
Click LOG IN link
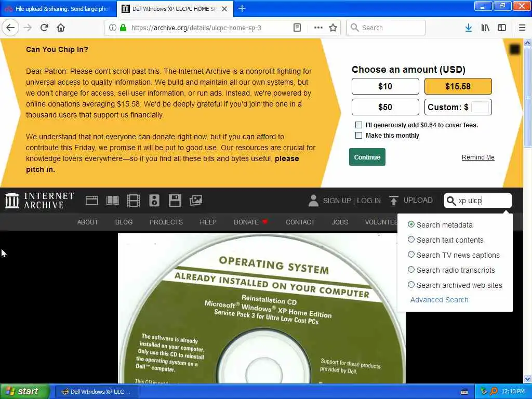coord(369,201)
